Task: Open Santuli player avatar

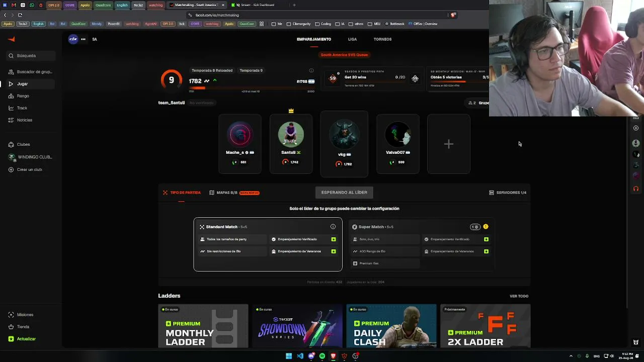Action: pyautogui.click(x=291, y=135)
